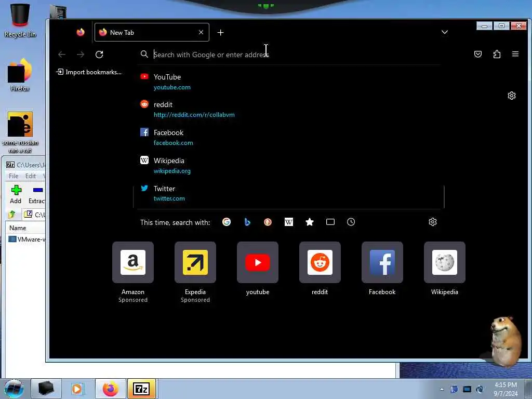Choose the Wikipedia suggestion row
The width and height of the screenshot is (532, 399).
click(288, 166)
